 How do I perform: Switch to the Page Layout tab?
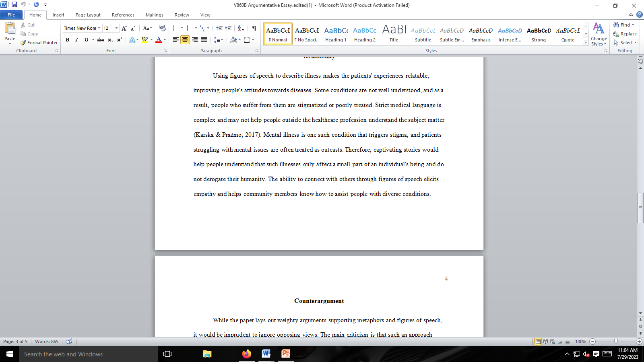click(88, 15)
